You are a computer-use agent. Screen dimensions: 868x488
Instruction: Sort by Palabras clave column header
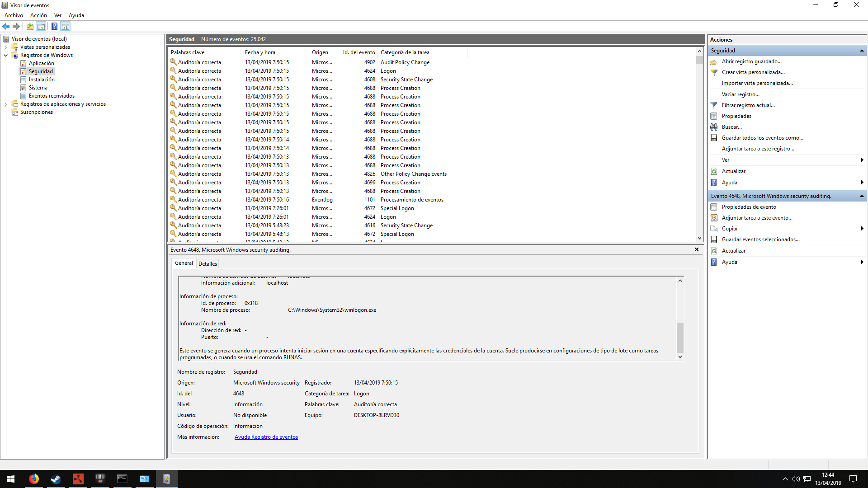tap(205, 52)
